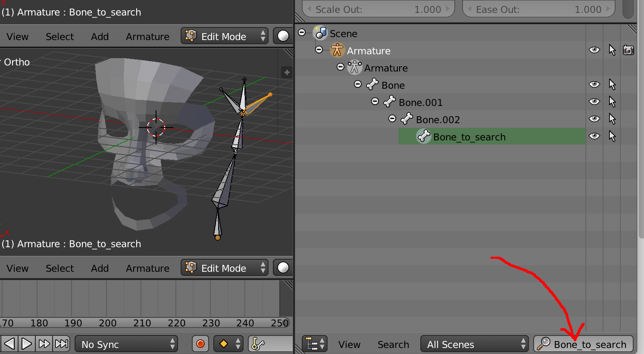Collapse the Armature object node
The image size is (644, 354).
coord(319,50)
